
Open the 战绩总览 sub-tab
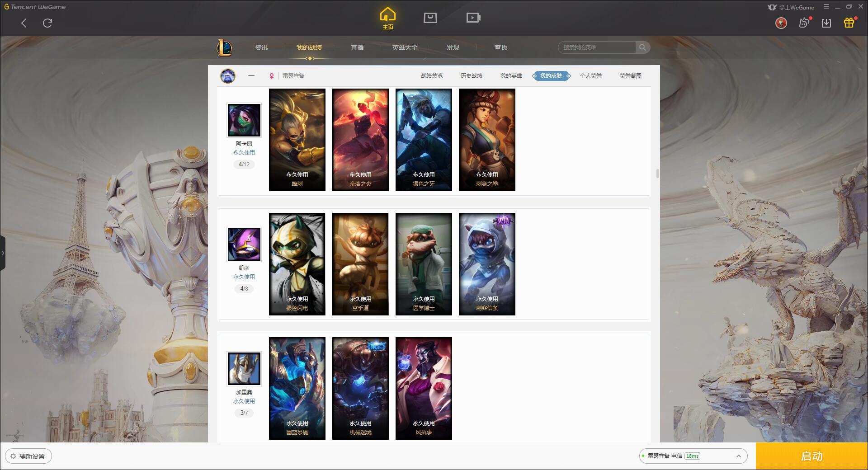[x=432, y=76]
